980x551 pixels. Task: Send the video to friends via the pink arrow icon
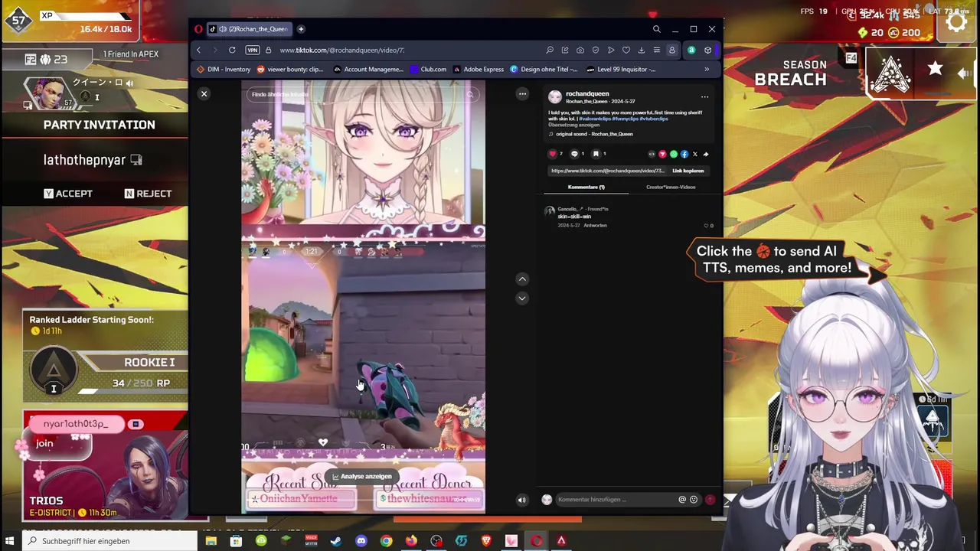[662, 154]
